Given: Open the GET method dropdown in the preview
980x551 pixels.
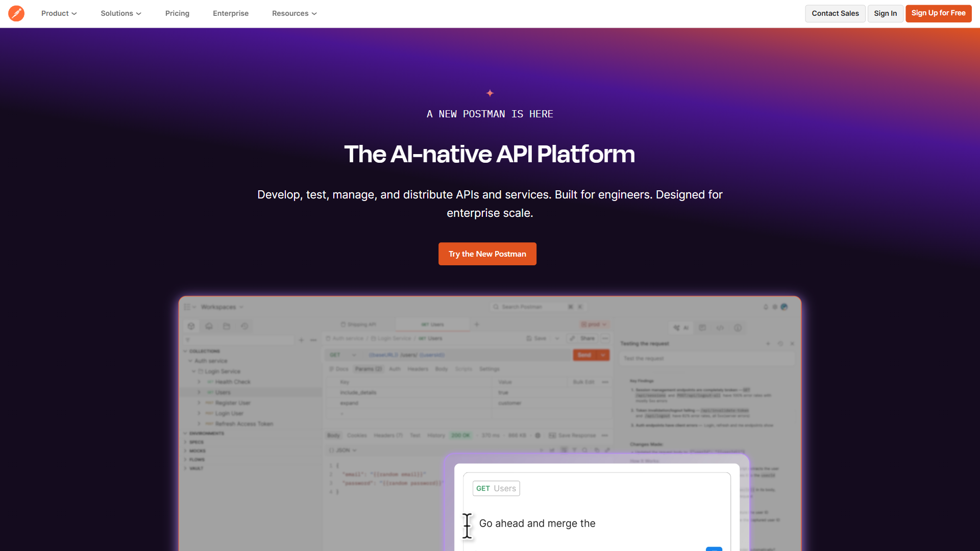Looking at the screenshot, I should (x=342, y=355).
